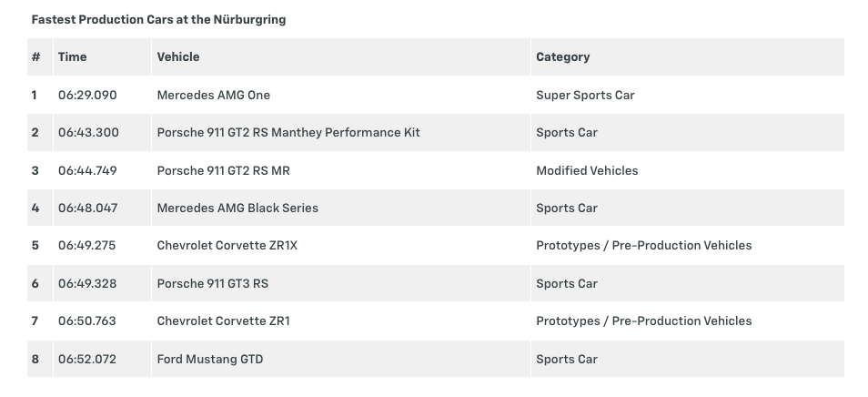The image size is (868, 397).
Task: Click the Chevrolet Corvette ZR1 entry
Action: (224, 321)
